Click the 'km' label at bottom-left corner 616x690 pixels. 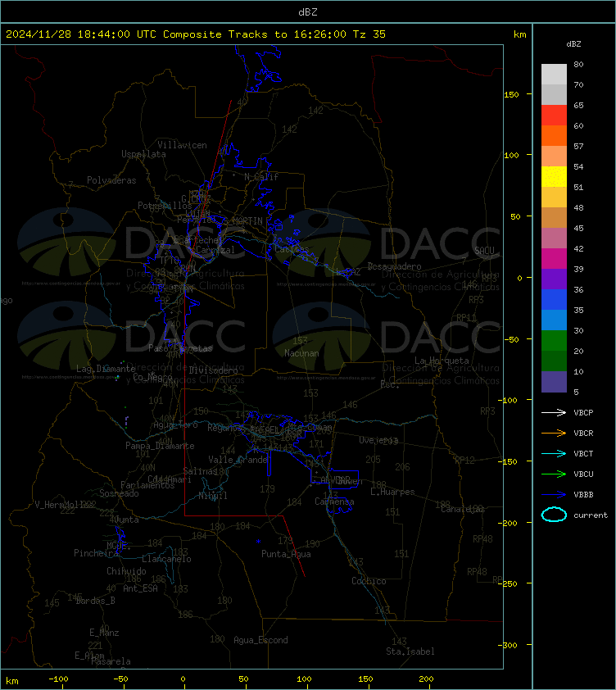click(12, 681)
